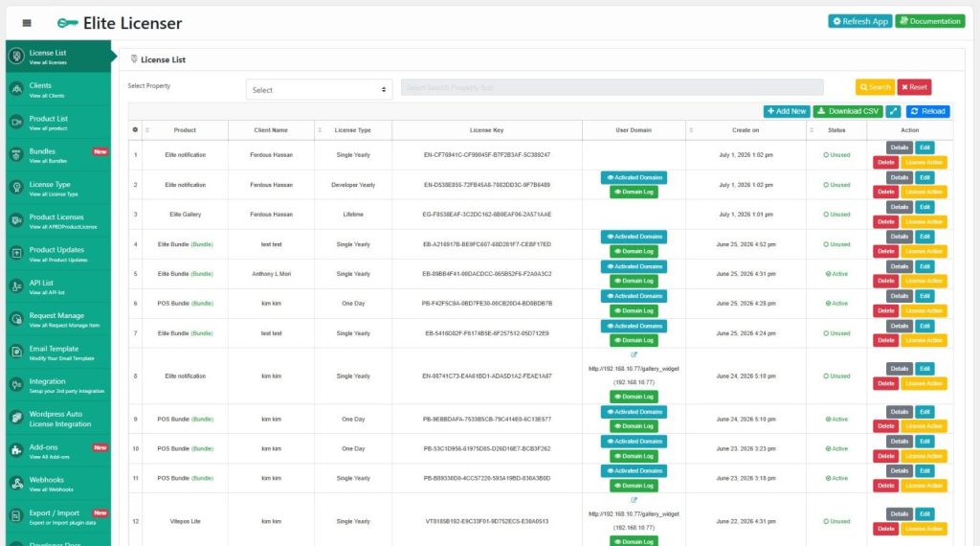Click the Bundle tag in row 6
The height and width of the screenshot is (546, 980).
point(203,304)
